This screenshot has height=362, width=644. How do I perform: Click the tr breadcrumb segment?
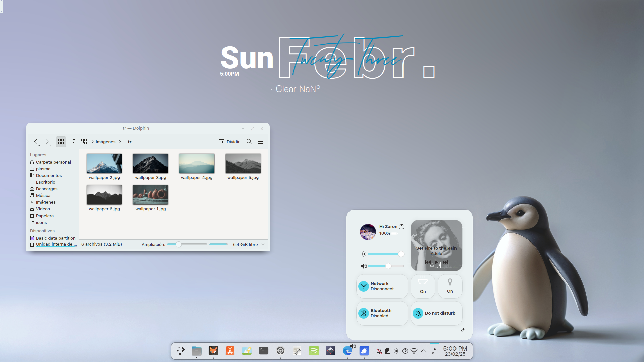pos(130,142)
